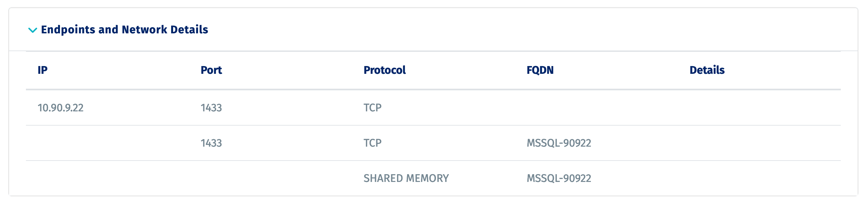Viewport: 868px width, 202px height.
Task: Click the Endpoints and Network Details title text
Action: [x=125, y=30]
